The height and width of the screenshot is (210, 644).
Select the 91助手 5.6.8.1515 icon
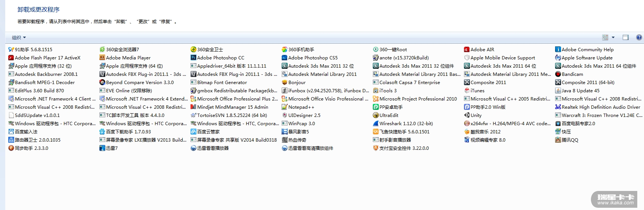point(11,49)
